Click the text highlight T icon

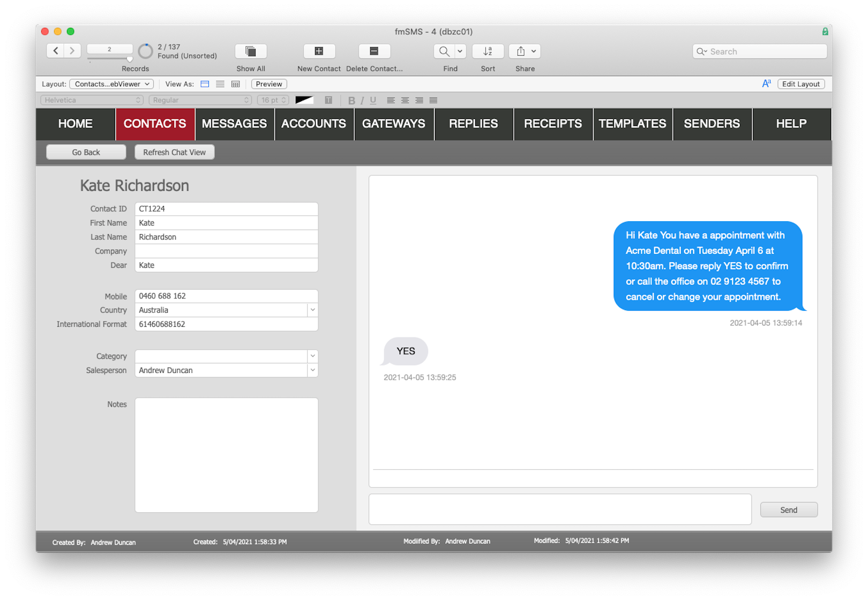[328, 100]
